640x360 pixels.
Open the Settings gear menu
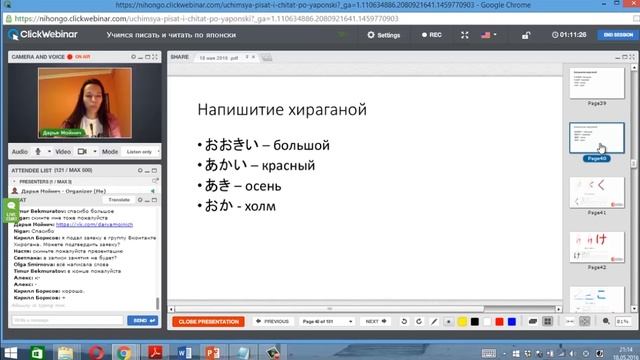tap(384, 35)
